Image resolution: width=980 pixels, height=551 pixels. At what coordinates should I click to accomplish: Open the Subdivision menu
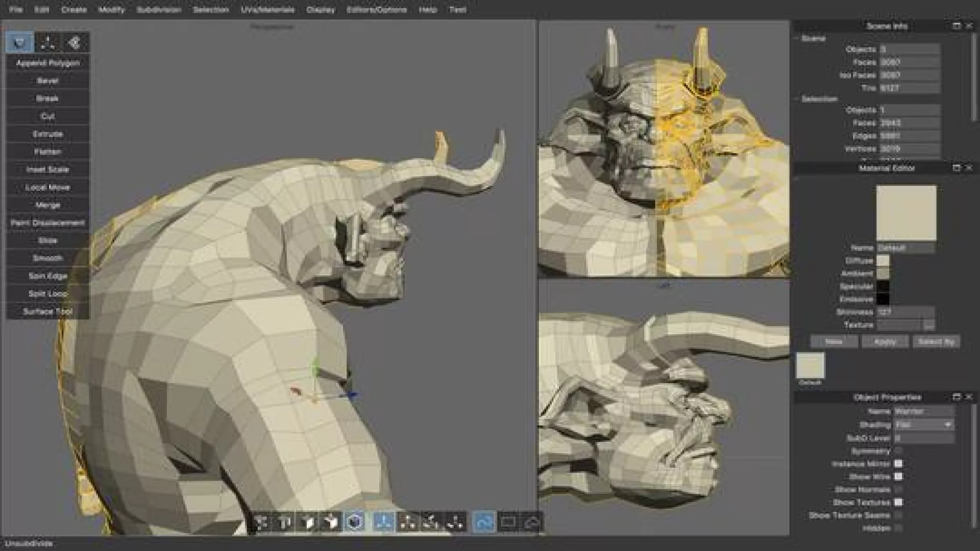pos(159,10)
